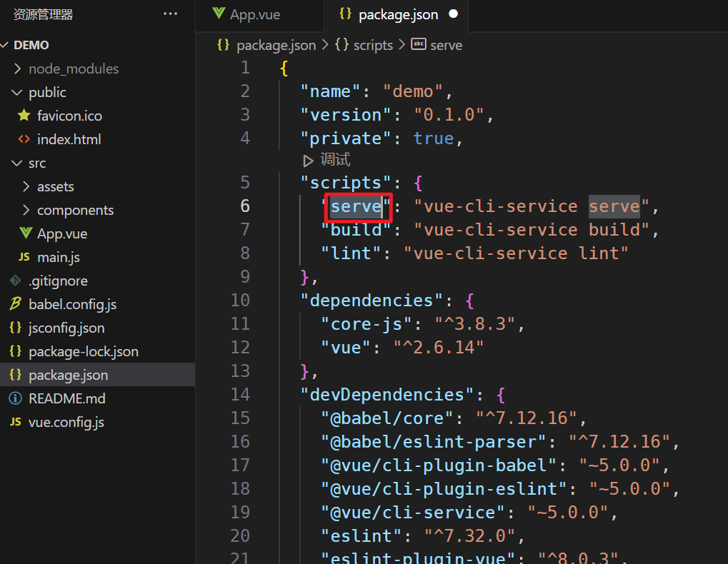Click line number 10 in the gutter
This screenshot has height=564, width=728.
point(240,300)
